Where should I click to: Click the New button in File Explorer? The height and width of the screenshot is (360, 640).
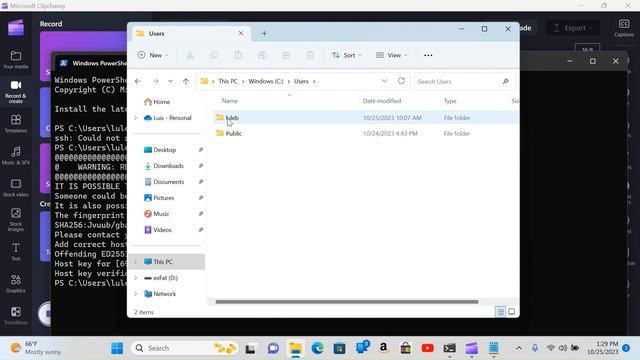(x=153, y=55)
